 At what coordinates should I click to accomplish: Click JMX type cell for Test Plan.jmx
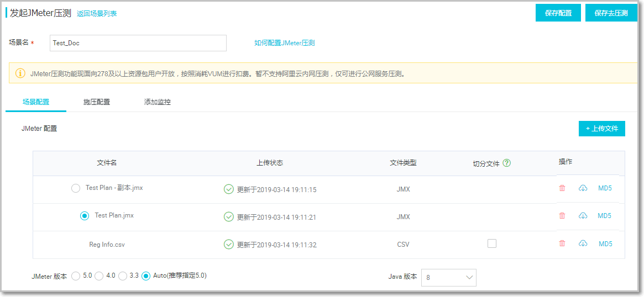point(404,217)
